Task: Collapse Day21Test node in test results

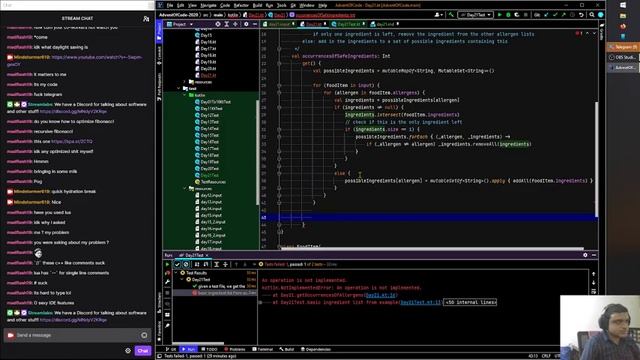Action: coord(182,280)
